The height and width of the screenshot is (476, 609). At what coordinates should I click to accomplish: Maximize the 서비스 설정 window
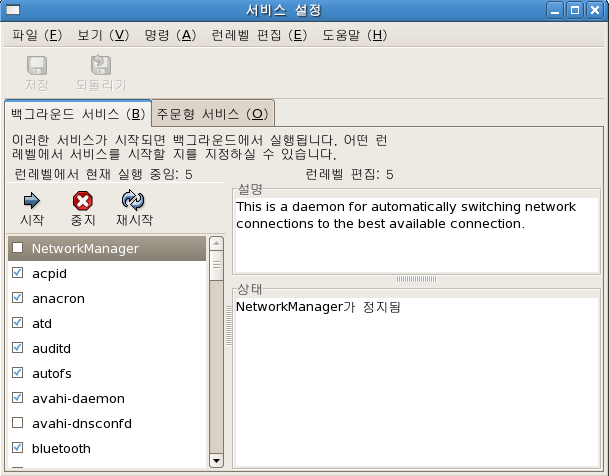tap(575, 10)
